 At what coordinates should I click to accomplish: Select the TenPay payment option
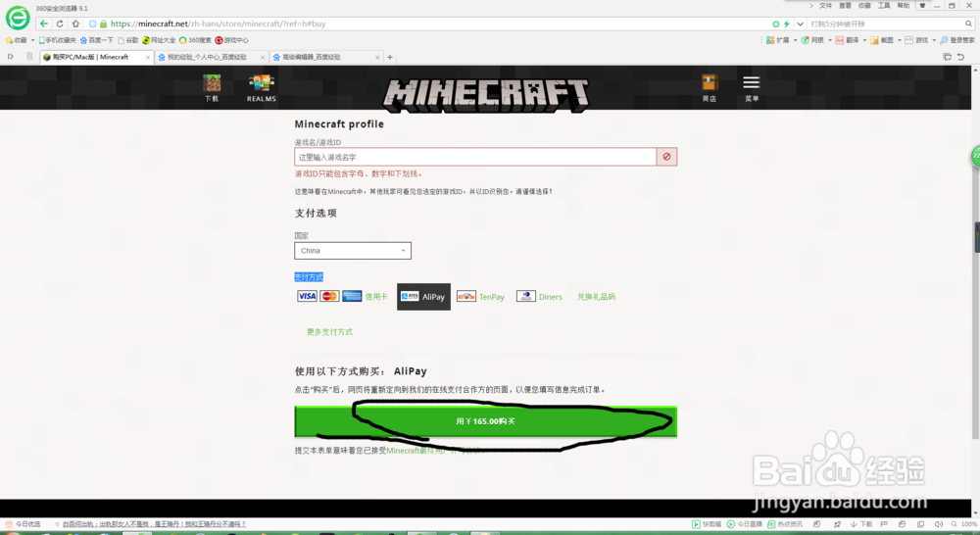[x=480, y=297]
